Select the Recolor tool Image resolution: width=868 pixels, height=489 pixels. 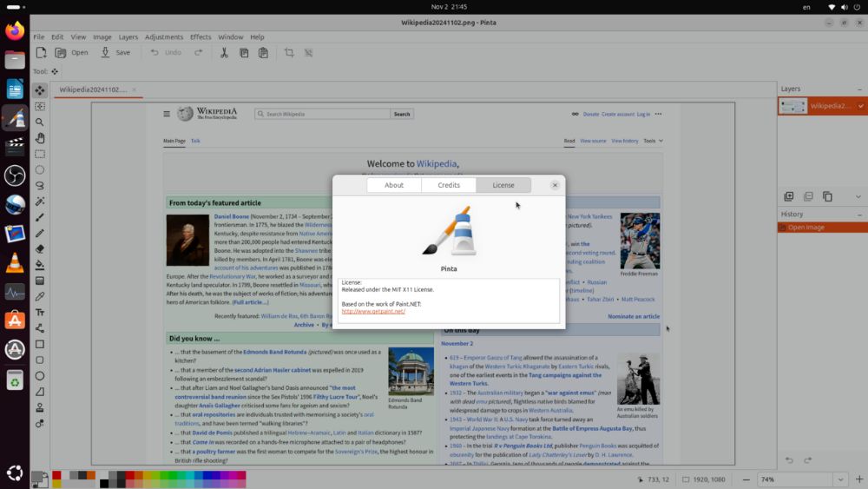tap(40, 424)
